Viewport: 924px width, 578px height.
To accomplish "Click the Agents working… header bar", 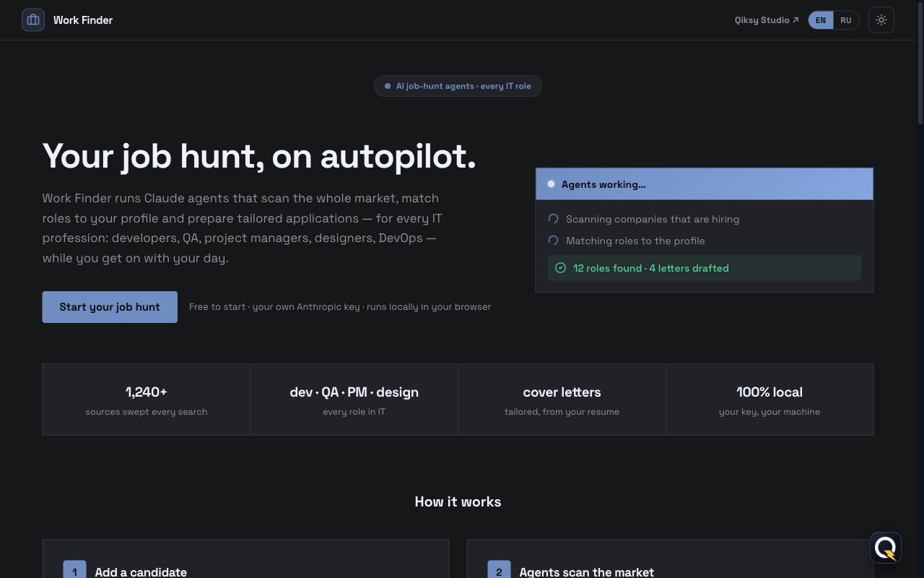I will point(705,184).
